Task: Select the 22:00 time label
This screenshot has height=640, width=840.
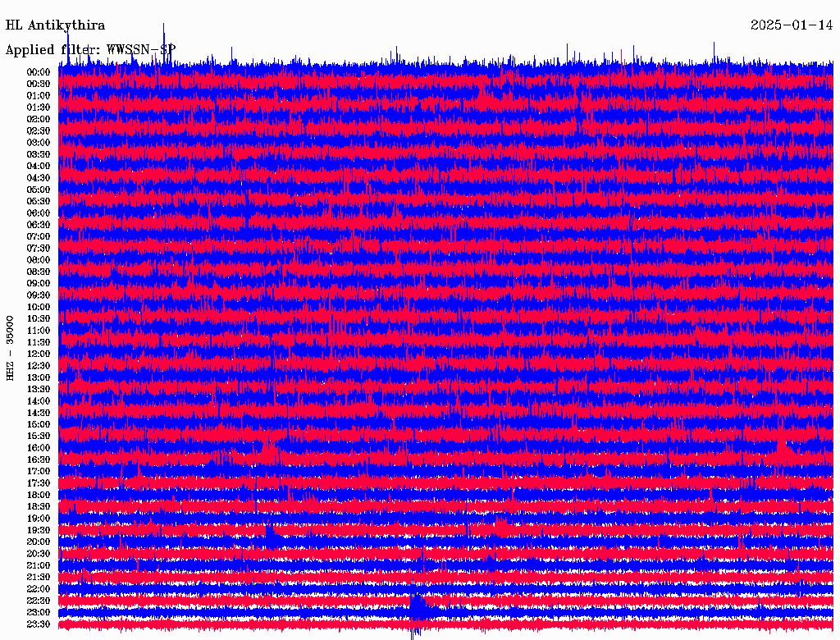Action: [39, 589]
